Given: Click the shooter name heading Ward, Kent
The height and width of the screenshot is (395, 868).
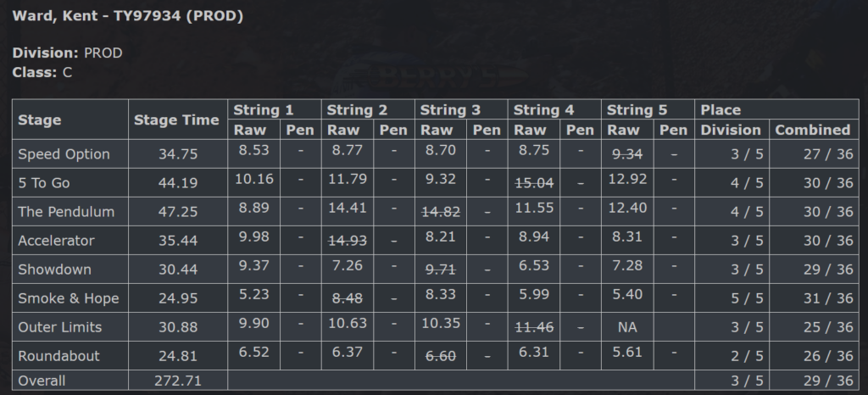Looking at the screenshot, I should (55, 16).
